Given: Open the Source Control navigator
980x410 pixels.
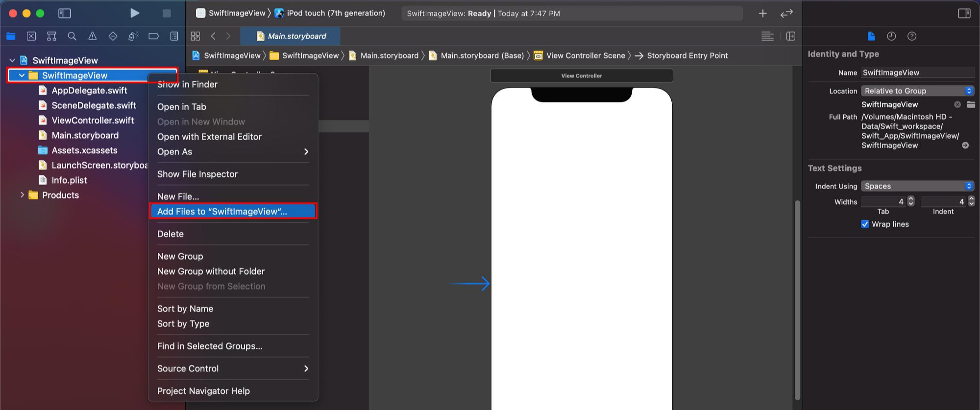Looking at the screenshot, I should coord(31,36).
